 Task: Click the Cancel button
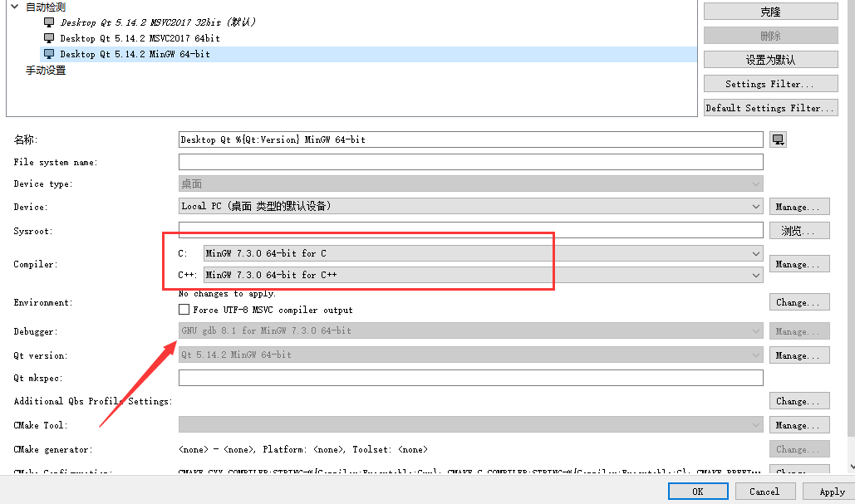(x=764, y=492)
